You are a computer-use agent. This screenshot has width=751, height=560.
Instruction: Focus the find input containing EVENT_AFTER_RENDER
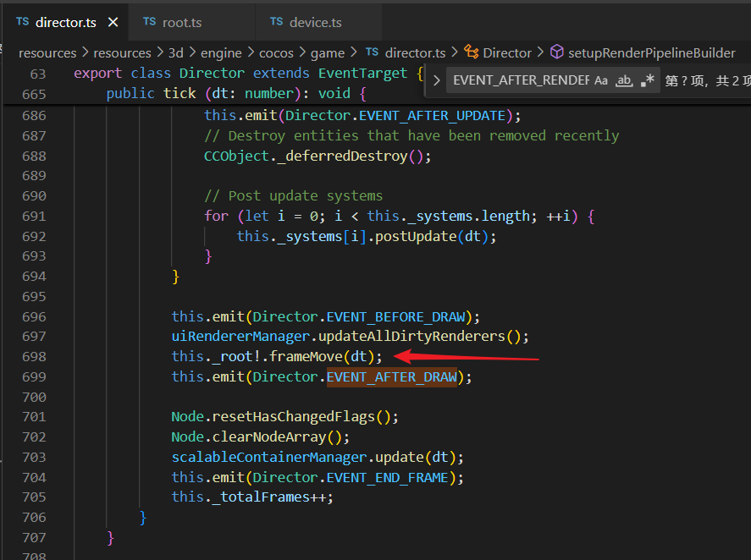(521, 80)
